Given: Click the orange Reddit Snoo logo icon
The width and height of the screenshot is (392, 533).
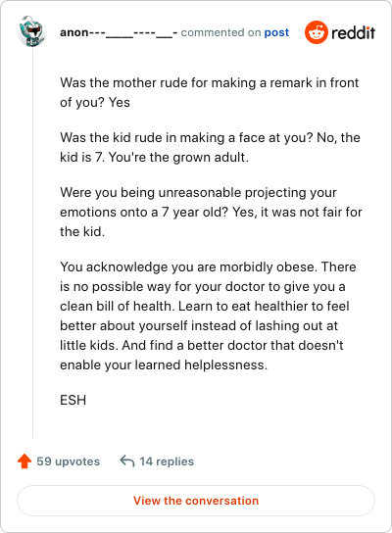Looking at the screenshot, I should point(317,32).
